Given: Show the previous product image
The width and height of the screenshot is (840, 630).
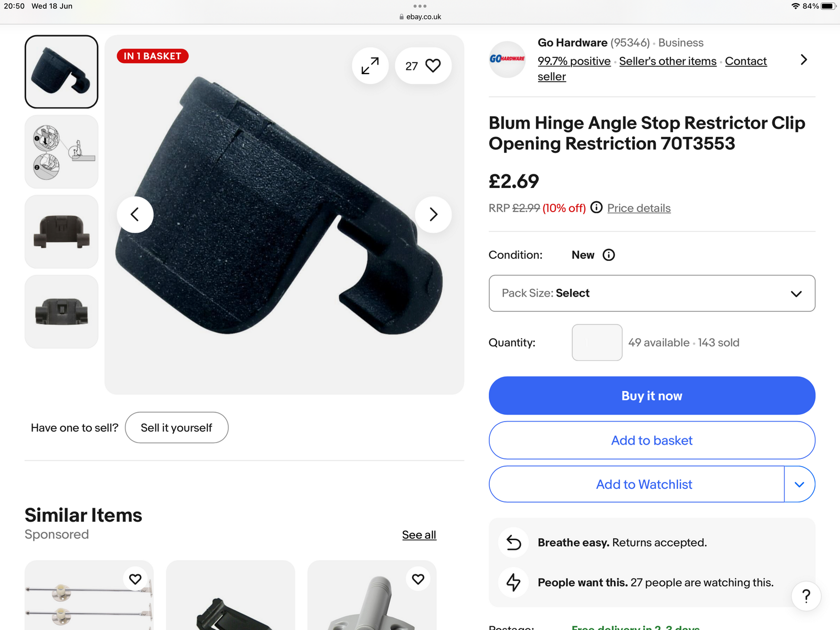Looking at the screenshot, I should point(135,214).
